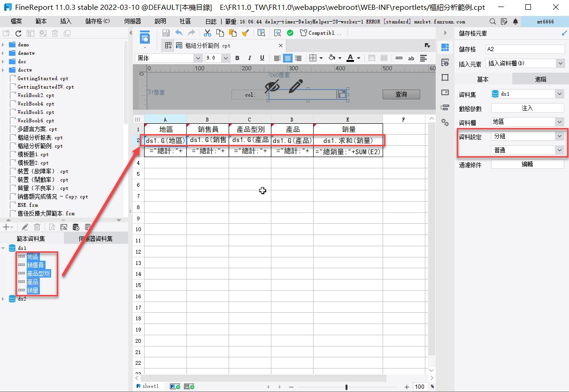
Task: Select cell E2 ds1.求和(銷量)
Action: 348,140
